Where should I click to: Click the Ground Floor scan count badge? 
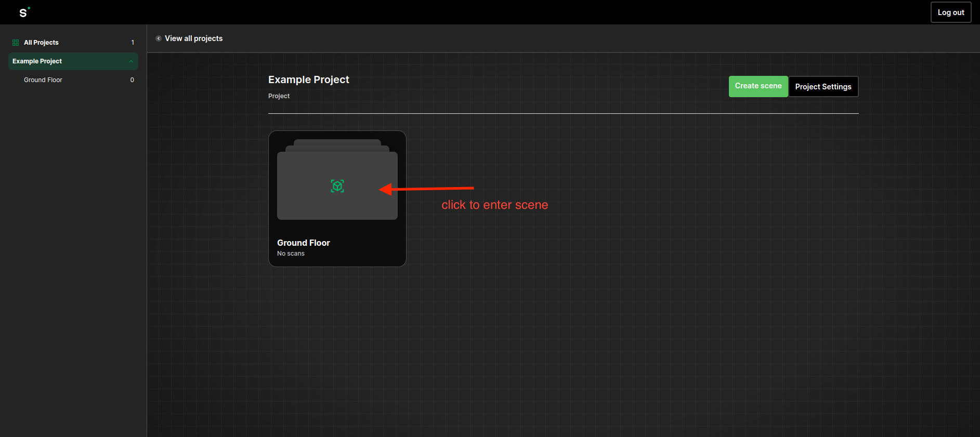132,80
